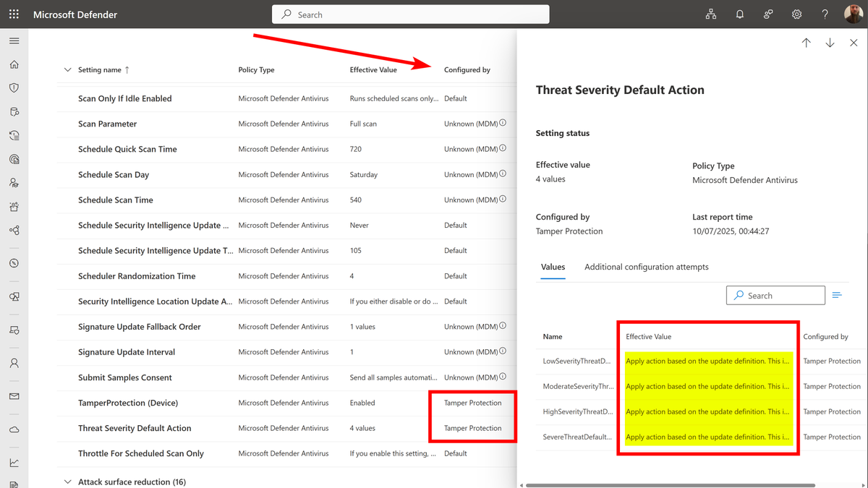Expand the Attack surface reduction (16) section

pos(67,481)
